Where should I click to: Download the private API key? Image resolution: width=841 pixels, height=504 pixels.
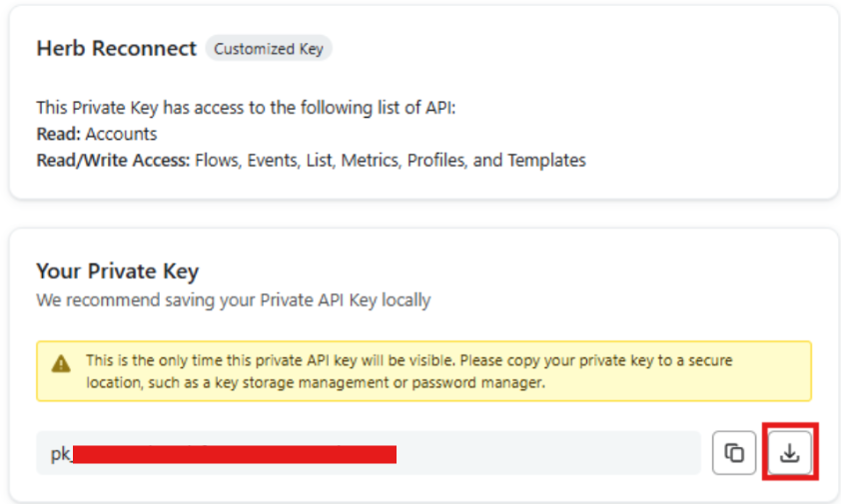(x=790, y=454)
